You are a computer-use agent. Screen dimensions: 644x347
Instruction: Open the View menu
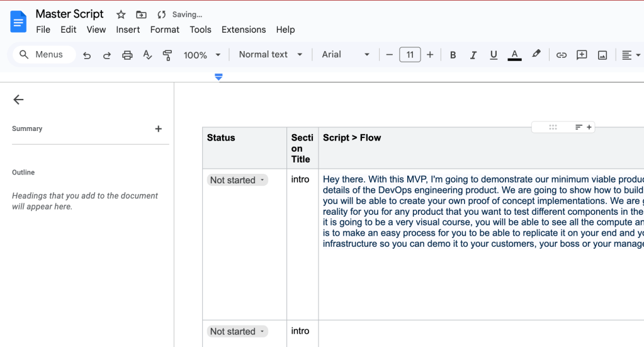tap(96, 30)
